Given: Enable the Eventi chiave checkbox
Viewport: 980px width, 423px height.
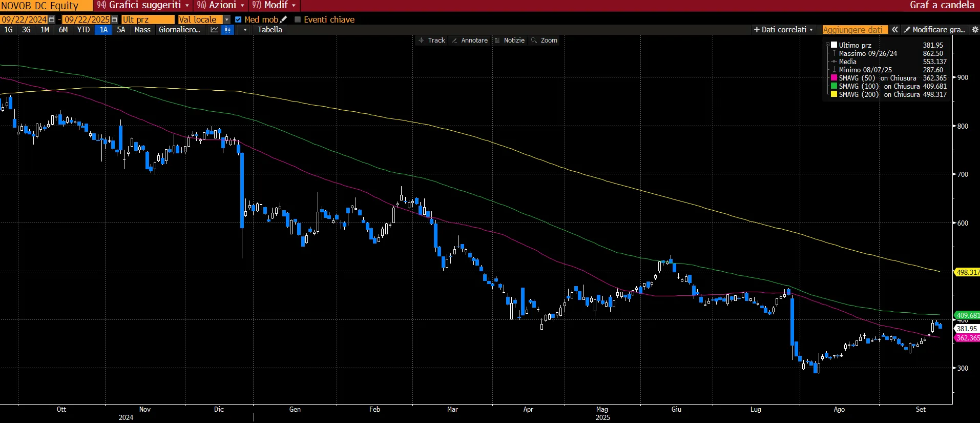Looking at the screenshot, I should click(x=298, y=19).
